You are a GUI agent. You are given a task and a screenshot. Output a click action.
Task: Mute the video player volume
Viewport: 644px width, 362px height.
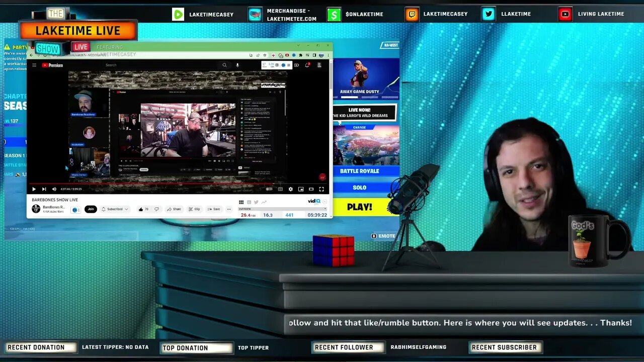coord(54,189)
